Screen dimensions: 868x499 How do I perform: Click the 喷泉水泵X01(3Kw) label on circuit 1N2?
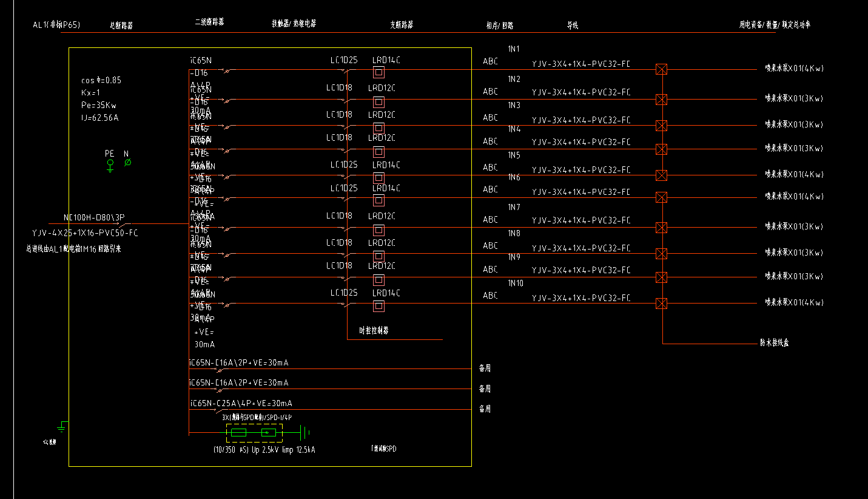[x=794, y=98]
